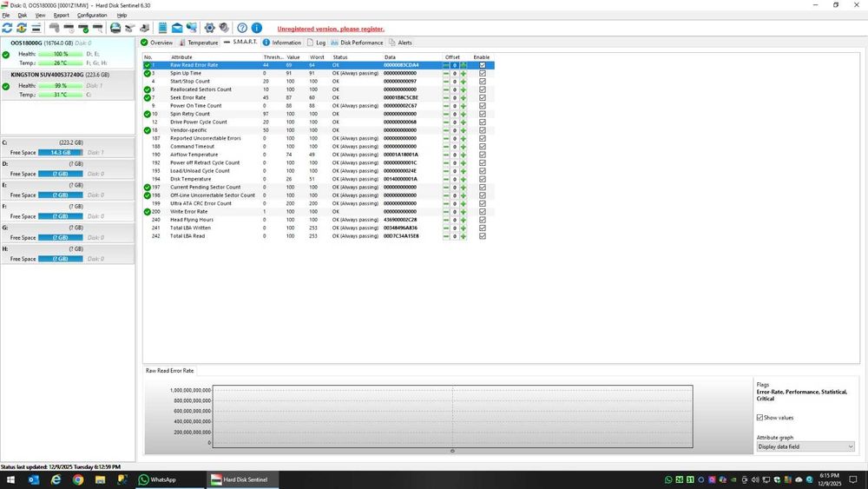Image resolution: width=868 pixels, height=489 pixels.
Task: Open the Configuration menu
Action: 92,15
